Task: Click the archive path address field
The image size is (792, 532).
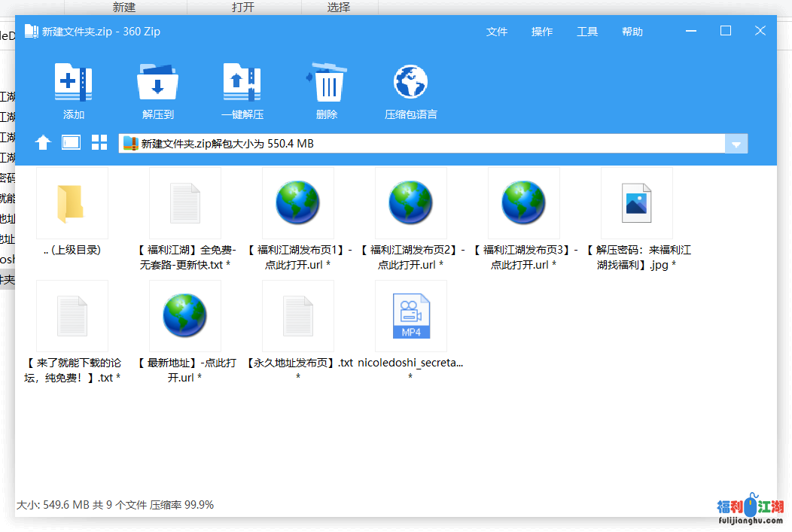Action: (x=422, y=144)
